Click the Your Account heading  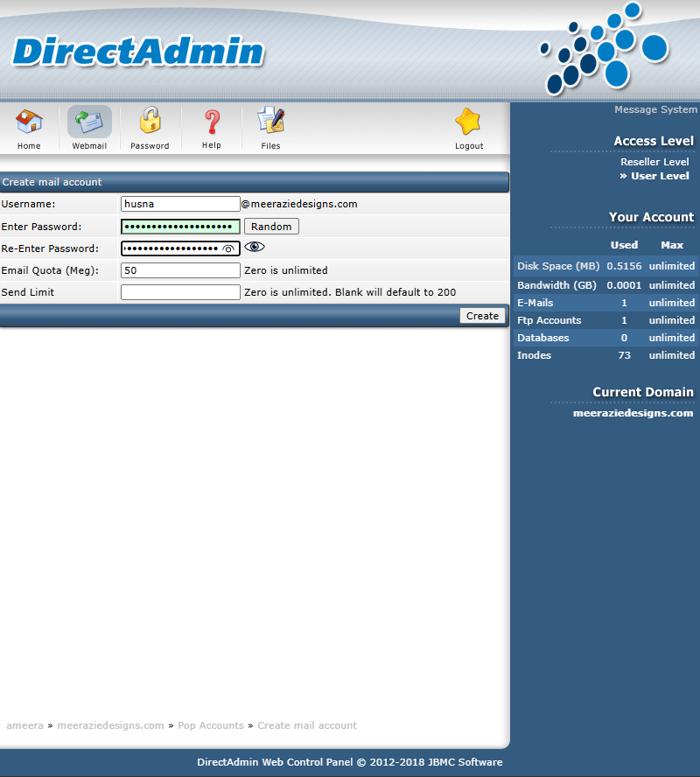(652, 217)
